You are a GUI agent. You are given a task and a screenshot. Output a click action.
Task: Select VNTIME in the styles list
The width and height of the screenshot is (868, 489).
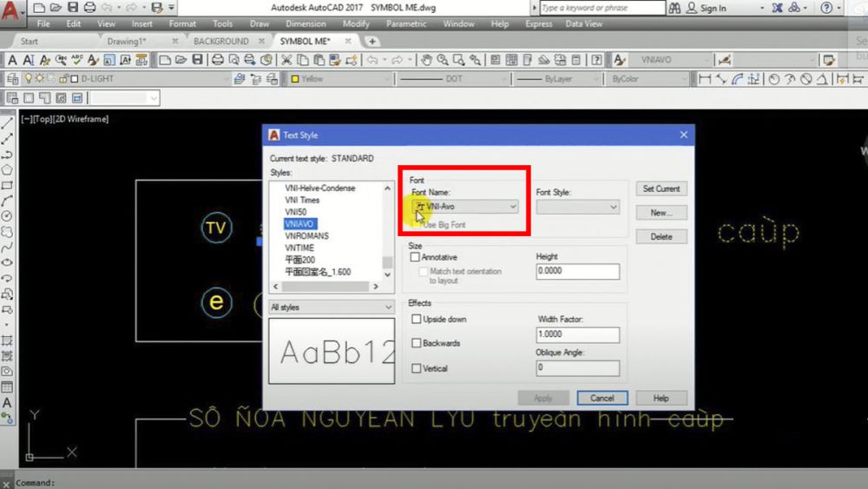pos(299,248)
